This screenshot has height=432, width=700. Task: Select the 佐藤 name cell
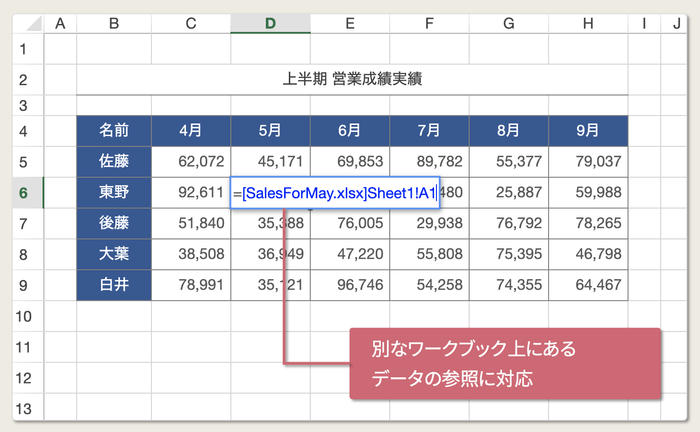[x=114, y=162]
